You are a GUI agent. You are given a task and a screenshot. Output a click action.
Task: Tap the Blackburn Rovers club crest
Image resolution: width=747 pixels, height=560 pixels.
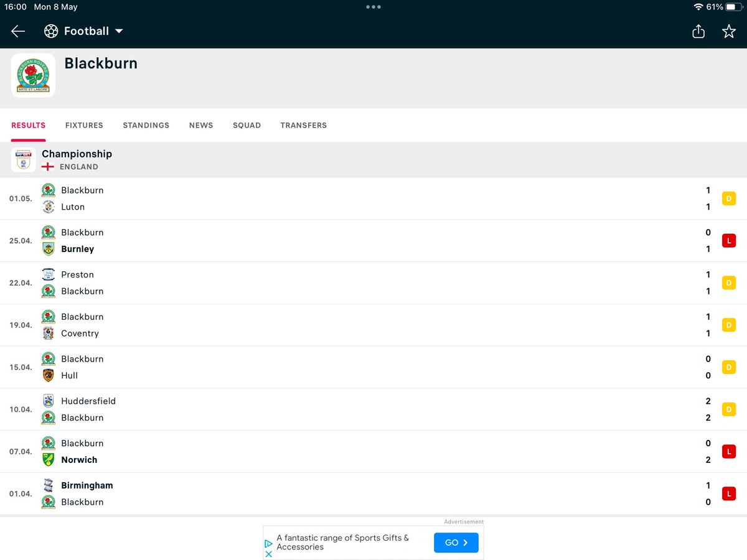coord(33,75)
